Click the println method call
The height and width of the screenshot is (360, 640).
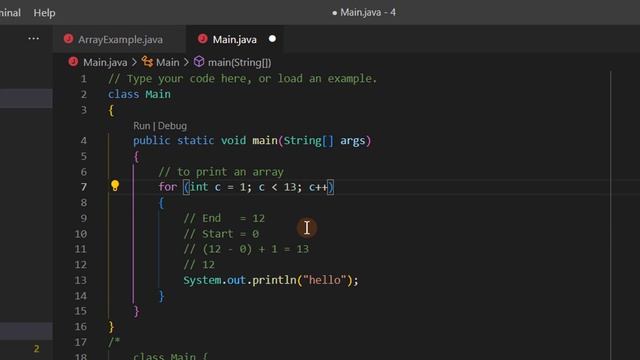pyautogui.click(x=274, y=280)
